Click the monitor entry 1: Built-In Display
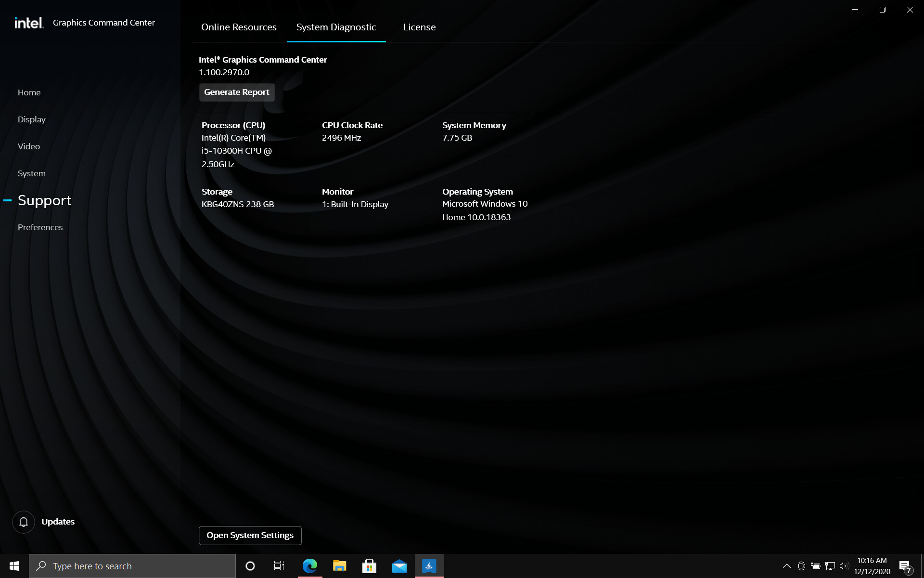Viewport: 924px width, 578px height. click(x=355, y=204)
